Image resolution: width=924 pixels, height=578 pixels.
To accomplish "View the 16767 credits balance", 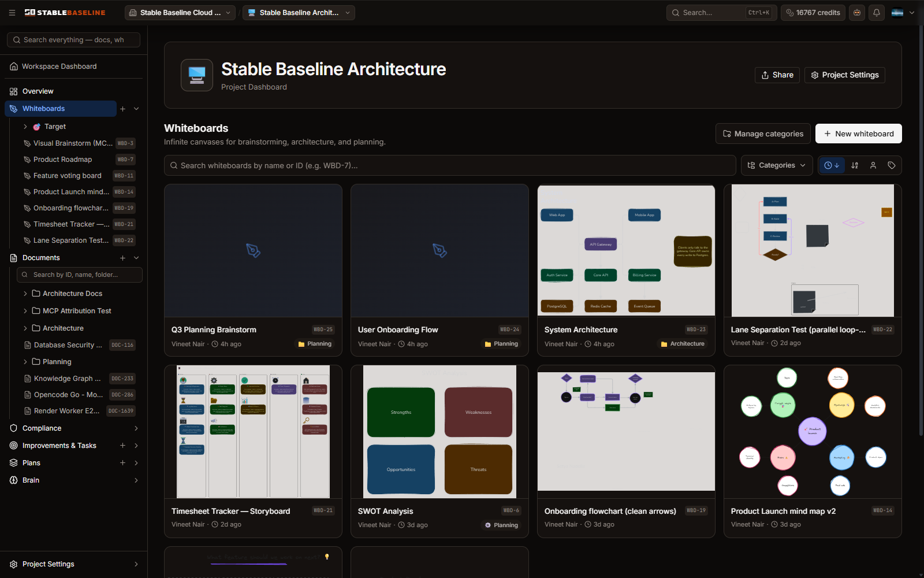I will click(813, 13).
